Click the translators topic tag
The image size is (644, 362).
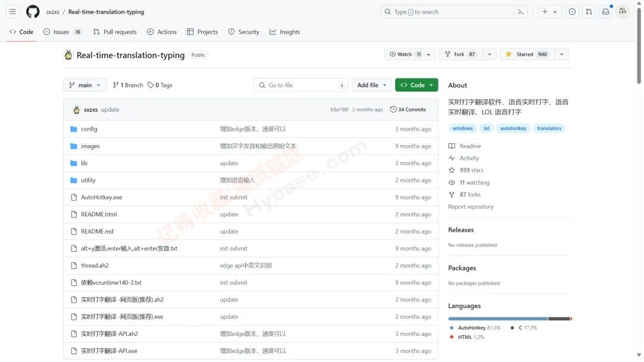549,128
